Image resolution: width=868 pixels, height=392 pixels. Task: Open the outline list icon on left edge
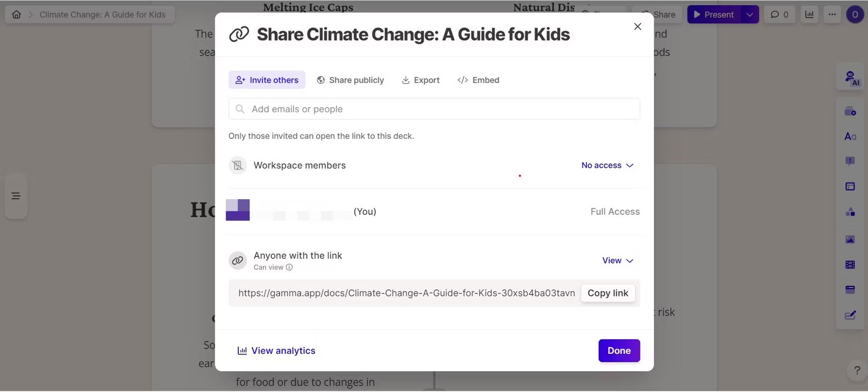16,196
